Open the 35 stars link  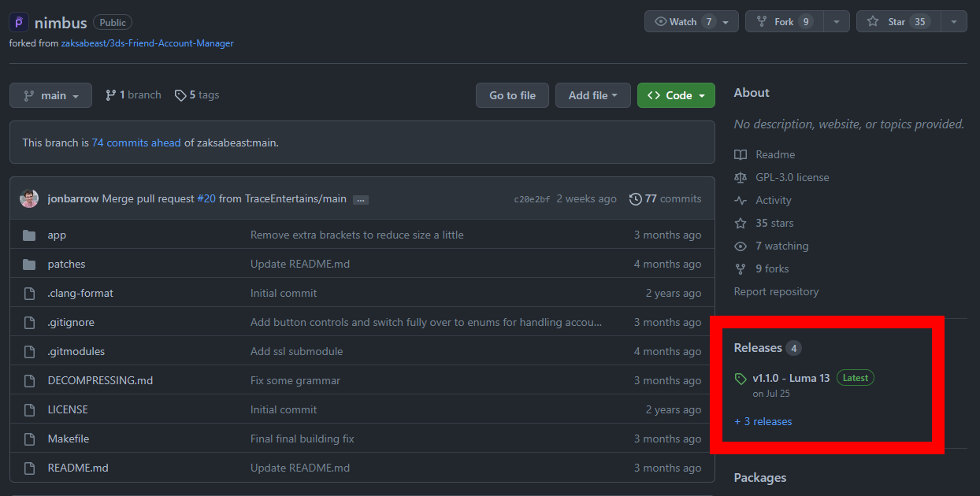point(774,223)
